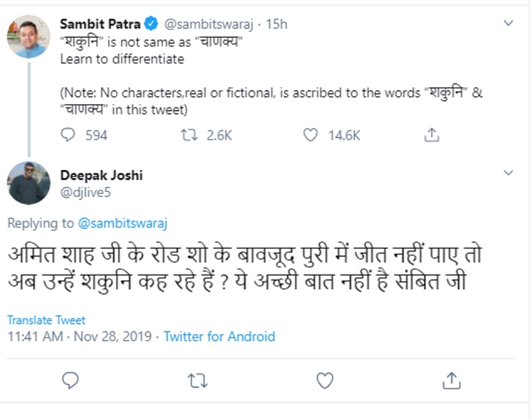Screen dimensions: 532x419
Task: Click the 11:41 AM Nov 28, 2019 timestamp
Action: [x=79, y=336]
